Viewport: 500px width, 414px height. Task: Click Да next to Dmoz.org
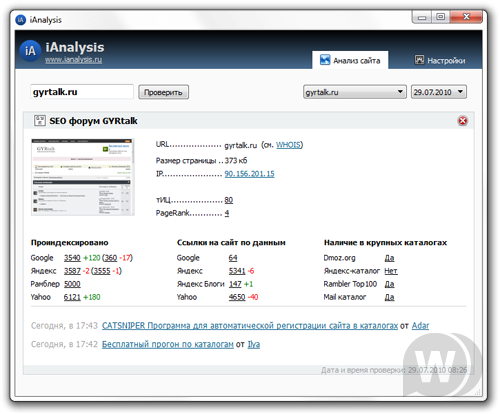[389, 258]
